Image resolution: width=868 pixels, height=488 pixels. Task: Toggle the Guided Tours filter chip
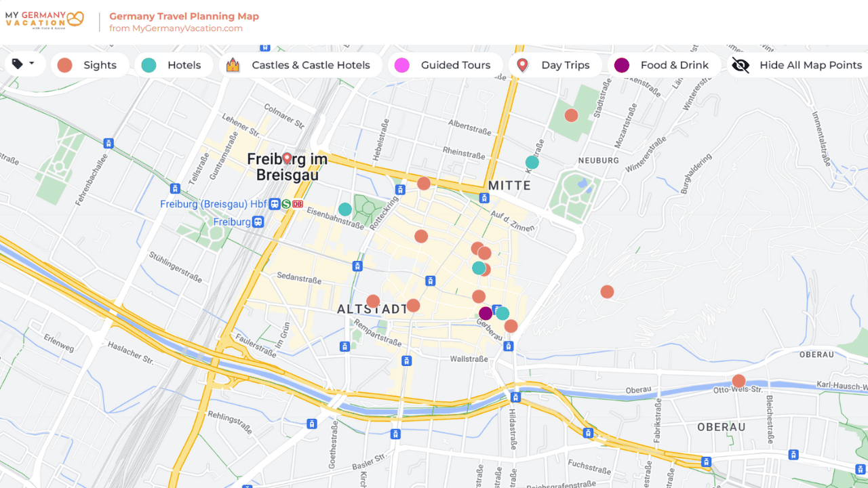(445, 65)
